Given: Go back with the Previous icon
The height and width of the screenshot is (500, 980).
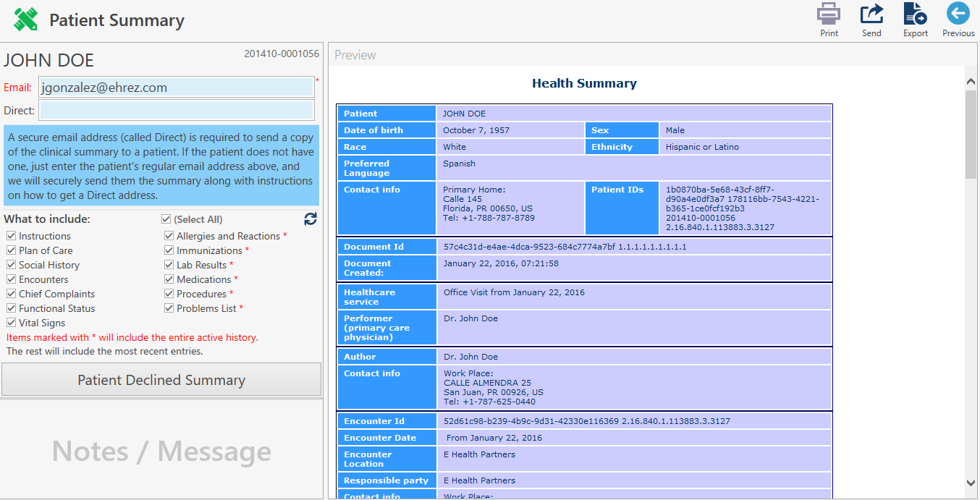Looking at the screenshot, I should tap(958, 14).
